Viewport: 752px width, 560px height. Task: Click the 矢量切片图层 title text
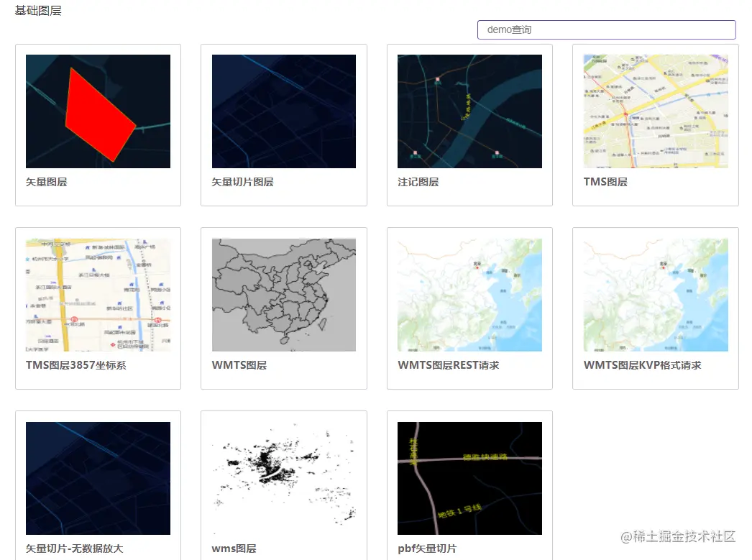click(243, 182)
